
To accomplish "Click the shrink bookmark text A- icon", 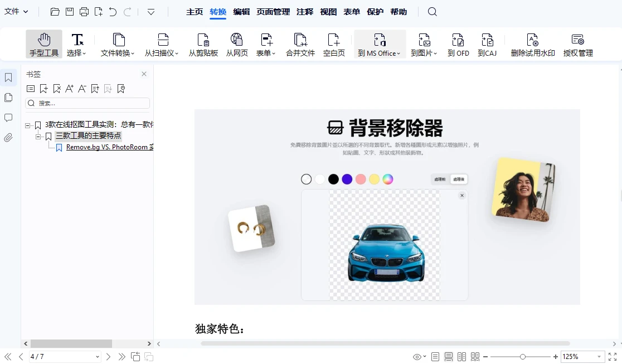I will [x=82, y=89].
